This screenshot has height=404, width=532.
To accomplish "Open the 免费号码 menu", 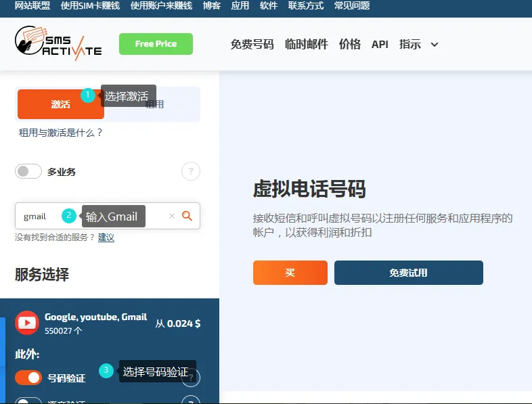I will pyautogui.click(x=252, y=45).
